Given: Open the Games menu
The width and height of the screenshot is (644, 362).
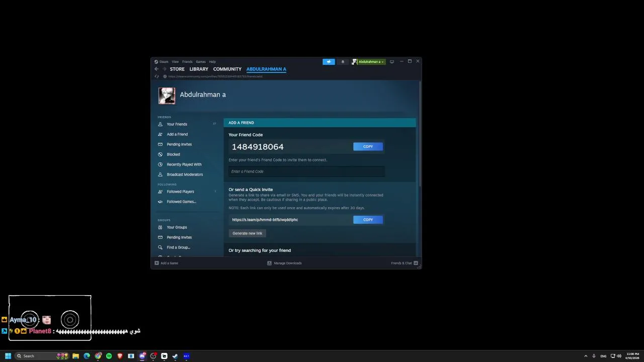Looking at the screenshot, I should 201,62.
